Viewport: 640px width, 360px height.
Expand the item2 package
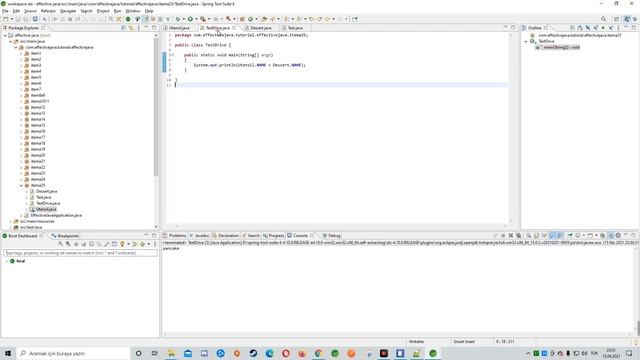pos(21,59)
